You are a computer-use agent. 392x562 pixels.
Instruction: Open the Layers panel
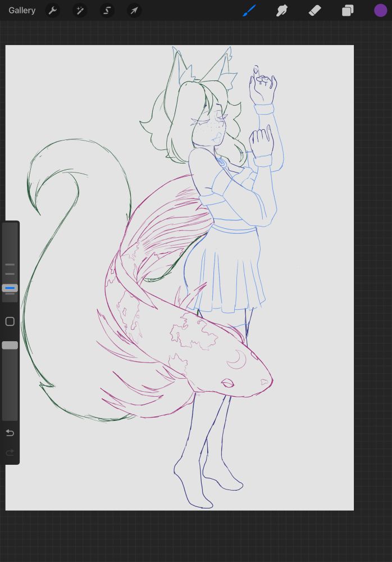[348, 11]
